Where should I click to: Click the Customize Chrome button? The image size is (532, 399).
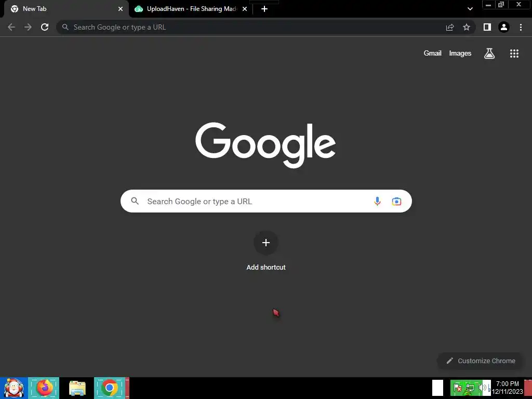[x=481, y=361]
